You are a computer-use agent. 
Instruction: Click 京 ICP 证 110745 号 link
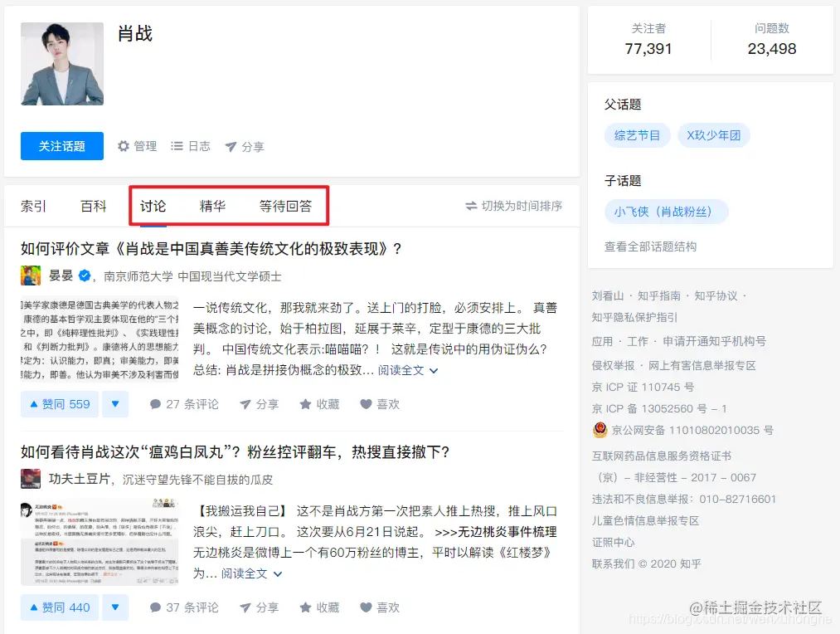click(643, 387)
